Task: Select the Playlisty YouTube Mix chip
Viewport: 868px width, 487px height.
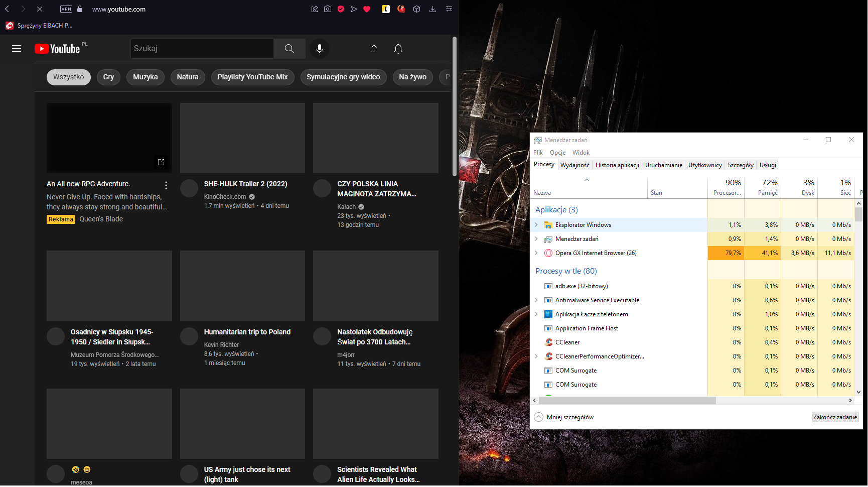Action: pyautogui.click(x=253, y=77)
